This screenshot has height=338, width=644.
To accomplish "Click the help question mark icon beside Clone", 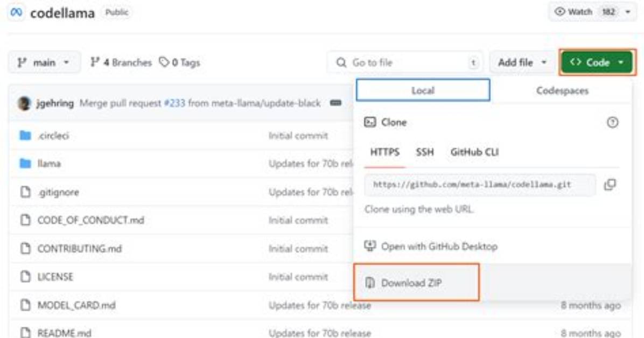I will 612,122.
